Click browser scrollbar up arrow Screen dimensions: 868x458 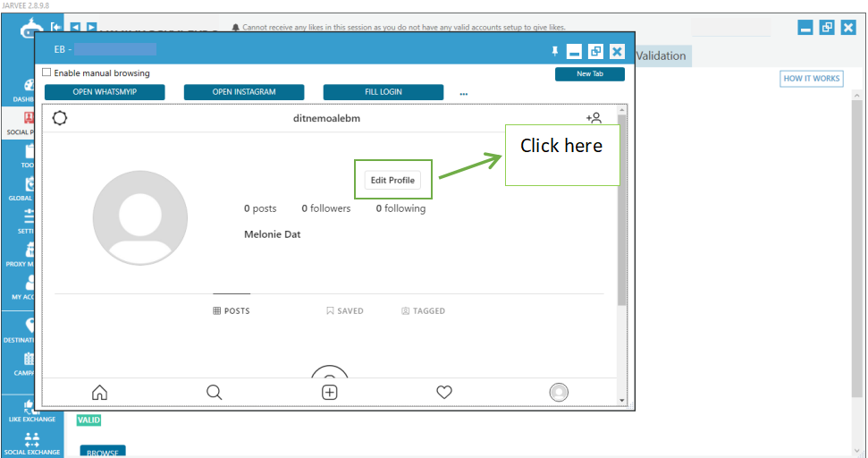pyautogui.click(x=621, y=110)
